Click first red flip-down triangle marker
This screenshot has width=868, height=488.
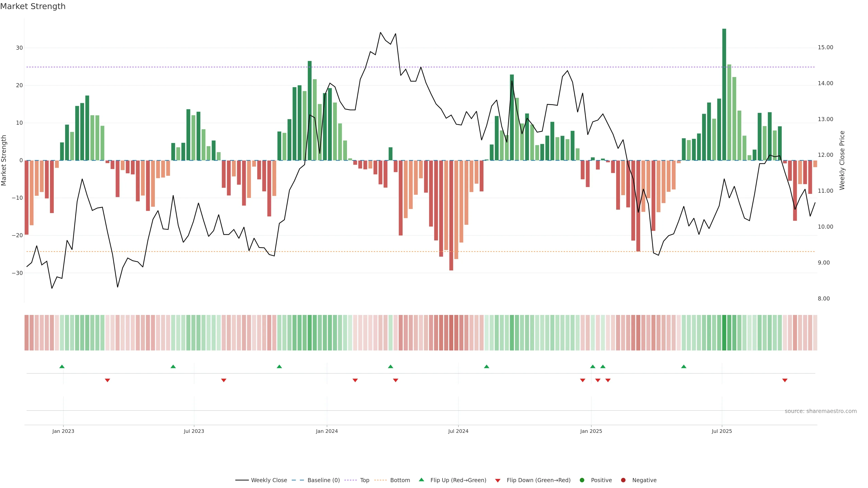point(108,380)
